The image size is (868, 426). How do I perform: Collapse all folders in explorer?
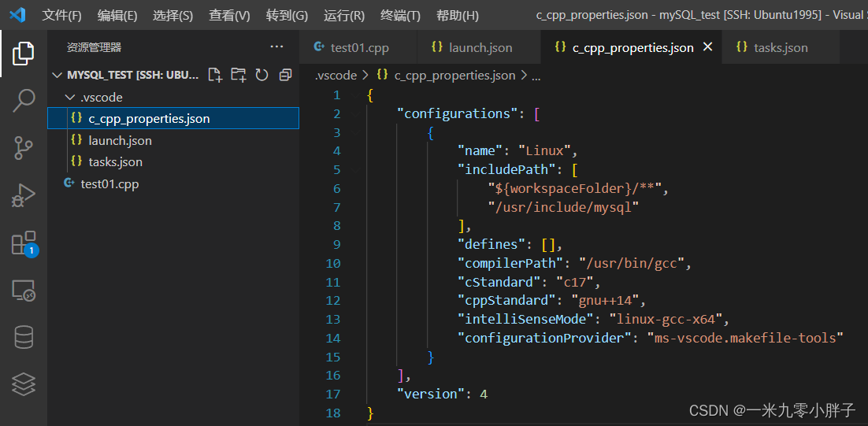[286, 76]
